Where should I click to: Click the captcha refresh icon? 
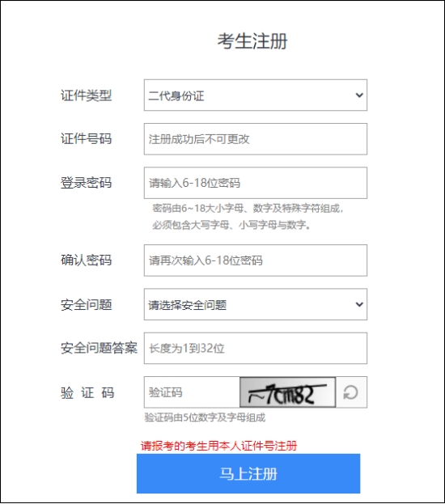351,392
